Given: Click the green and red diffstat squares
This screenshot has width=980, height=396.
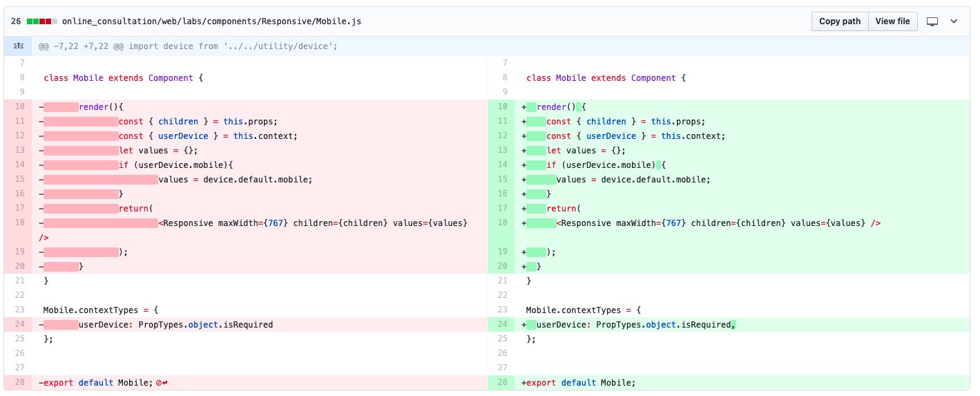Looking at the screenshot, I should click(42, 21).
